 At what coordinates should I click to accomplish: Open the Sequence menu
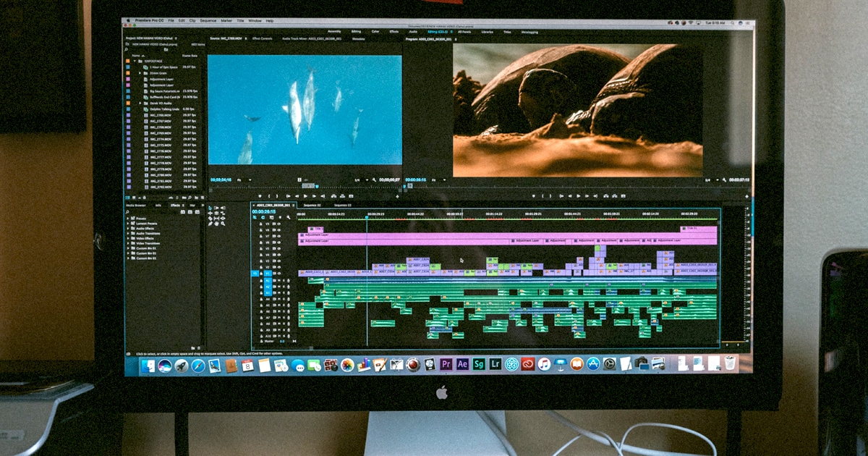pyautogui.click(x=208, y=20)
